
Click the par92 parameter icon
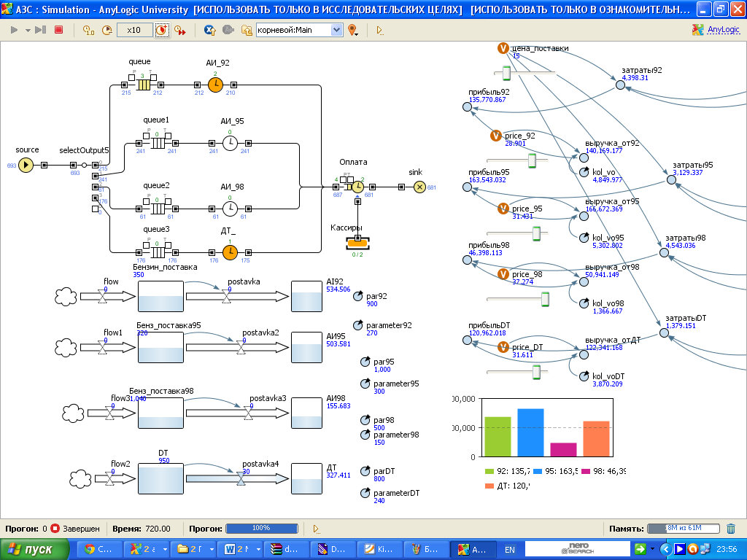(x=357, y=297)
